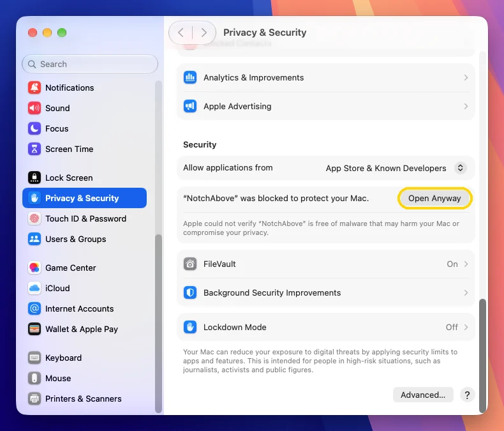Switch to the Focus settings
The width and height of the screenshot is (504, 431).
point(85,128)
